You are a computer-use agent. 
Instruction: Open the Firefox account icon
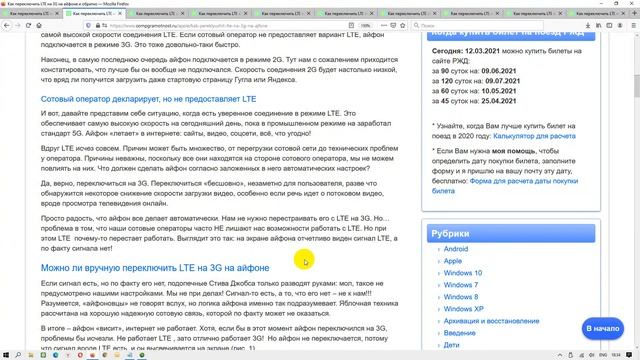pyautogui.click(x=620, y=25)
